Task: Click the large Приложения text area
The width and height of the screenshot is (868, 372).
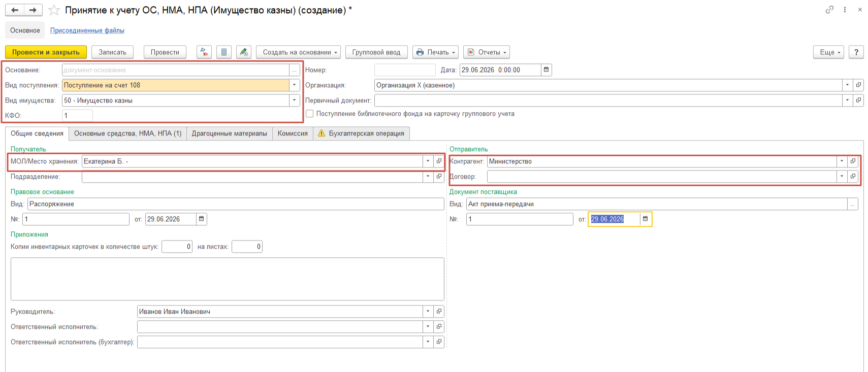Action: [228, 279]
